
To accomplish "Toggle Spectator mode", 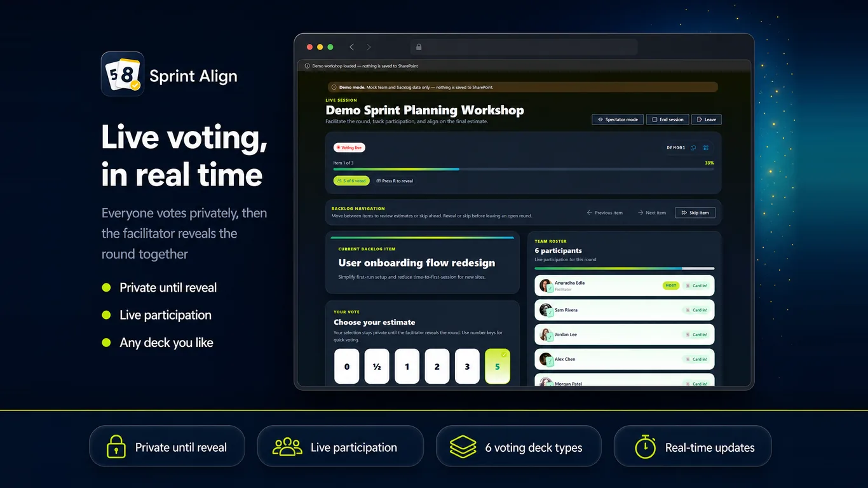I will pyautogui.click(x=617, y=119).
